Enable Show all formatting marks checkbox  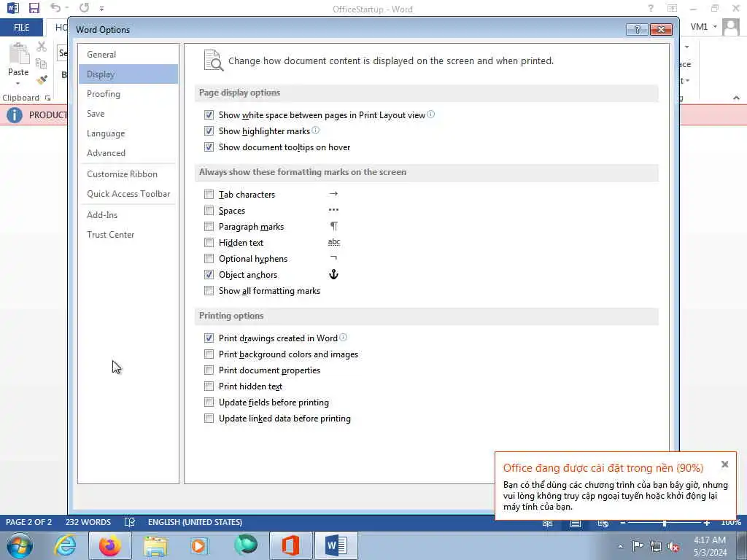point(209,291)
